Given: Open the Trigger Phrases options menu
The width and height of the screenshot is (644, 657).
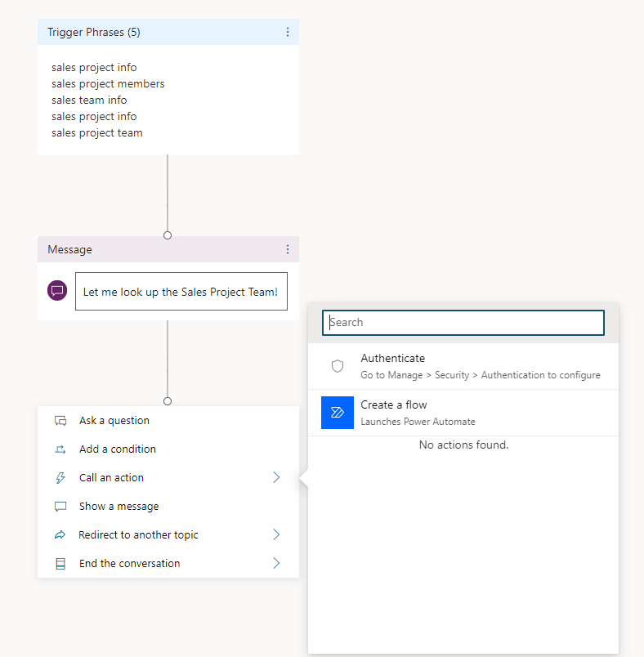Looking at the screenshot, I should [288, 31].
